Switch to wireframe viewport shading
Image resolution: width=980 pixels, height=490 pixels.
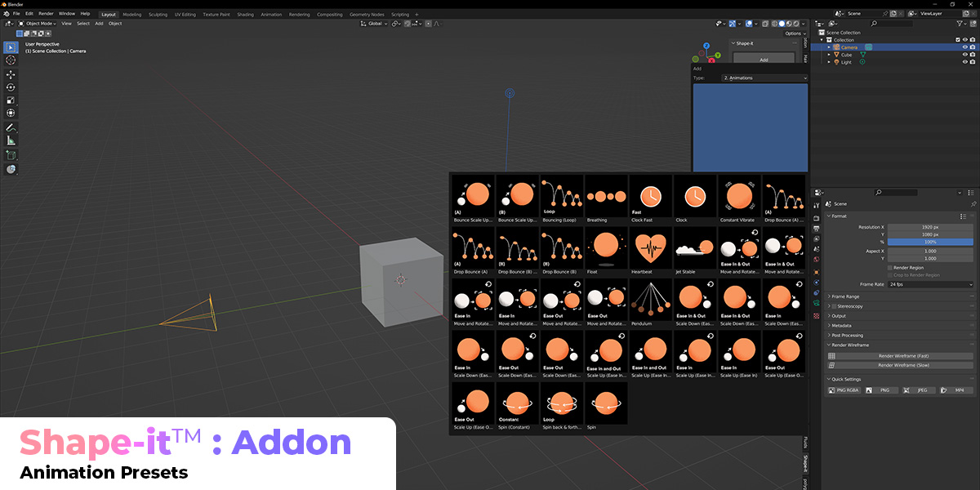coord(774,24)
